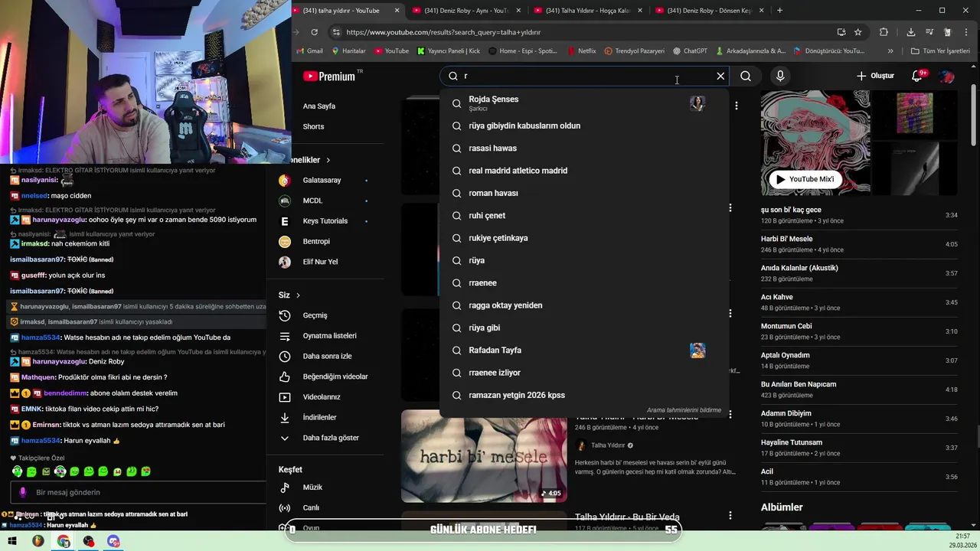This screenshot has width=980, height=551.
Task: Select suggestion ramazan yetgin 2026 kpss
Action: pos(517,396)
